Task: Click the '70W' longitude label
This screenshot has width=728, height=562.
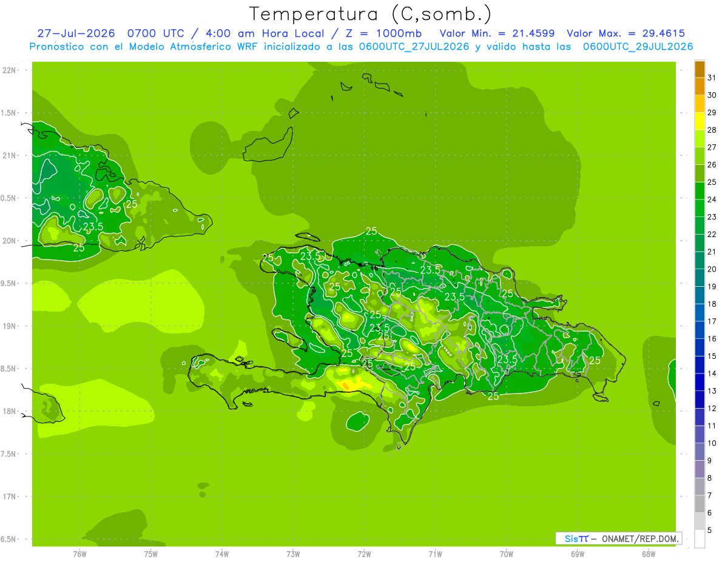Action: (x=507, y=554)
